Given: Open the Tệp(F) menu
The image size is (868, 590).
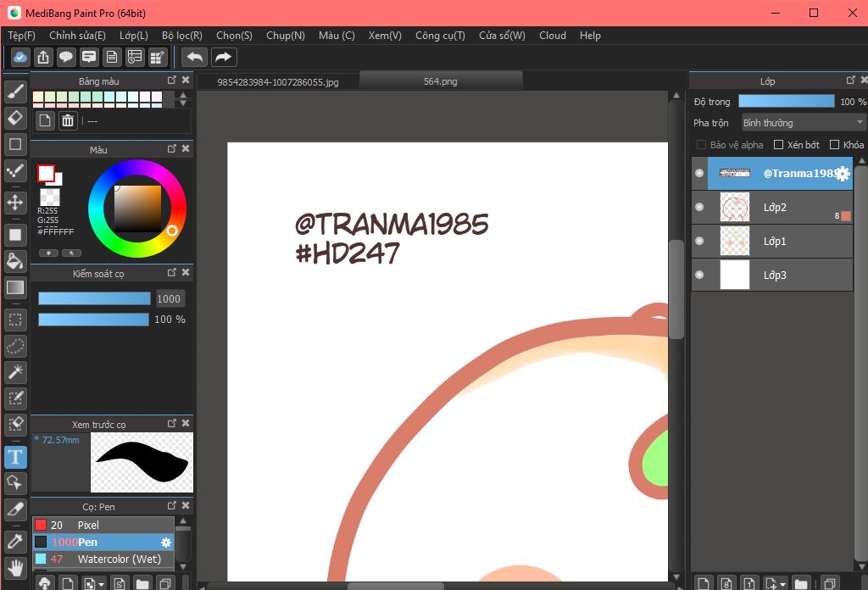Looking at the screenshot, I should pos(21,36).
